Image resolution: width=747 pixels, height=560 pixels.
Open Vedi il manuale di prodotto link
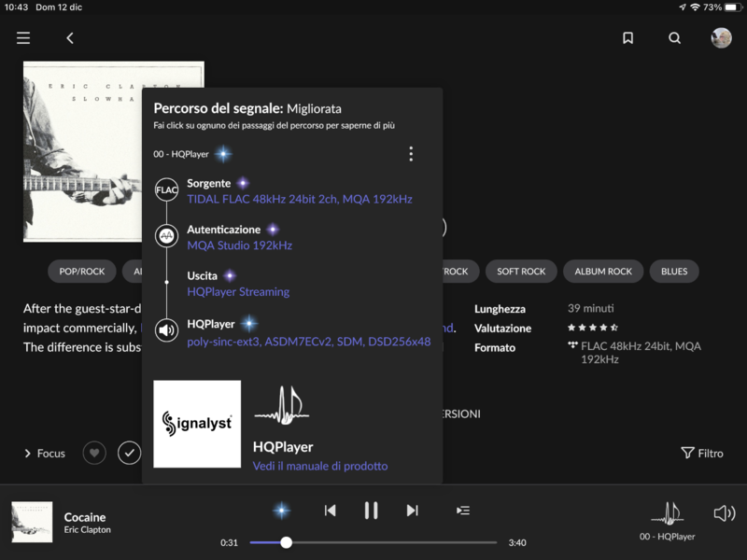pos(319,466)
